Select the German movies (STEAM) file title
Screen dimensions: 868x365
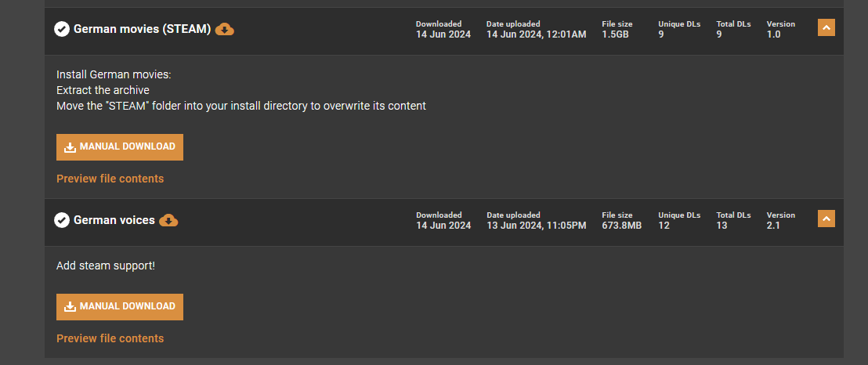pos(142,29)
